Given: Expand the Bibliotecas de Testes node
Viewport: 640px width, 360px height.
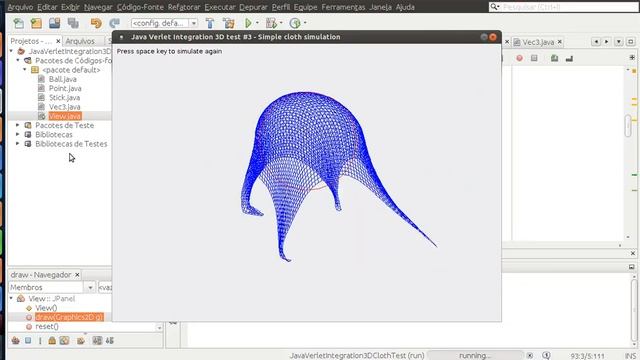Looking at the screenshot, I should (18, 144).
